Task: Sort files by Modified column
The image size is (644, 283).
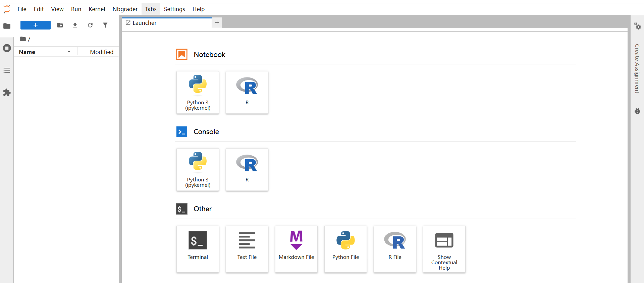Action: pos(102,52)
